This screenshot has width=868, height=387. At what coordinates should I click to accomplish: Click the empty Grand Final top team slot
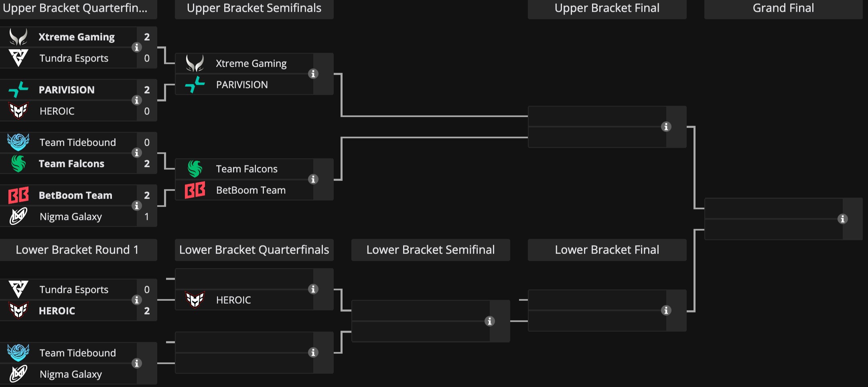coord(773,209)
